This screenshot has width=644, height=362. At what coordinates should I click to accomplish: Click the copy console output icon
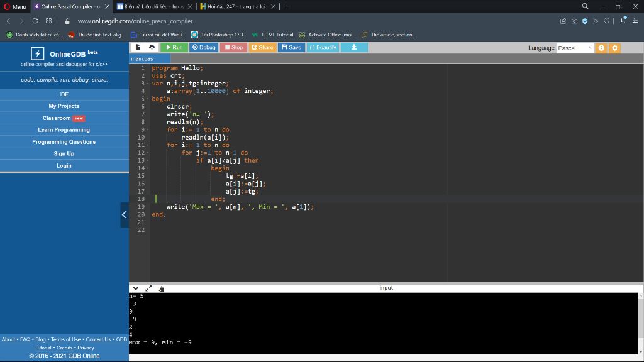coord(161,288)
